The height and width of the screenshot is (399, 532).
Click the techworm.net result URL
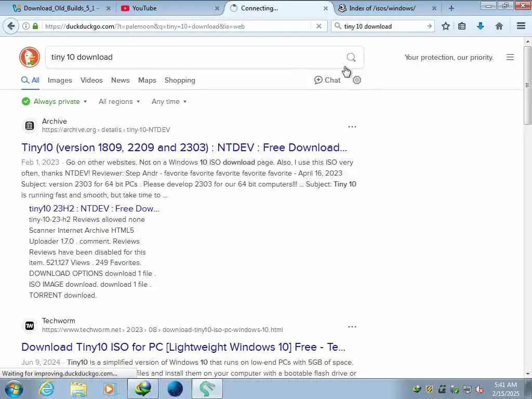tap(163, 329)
